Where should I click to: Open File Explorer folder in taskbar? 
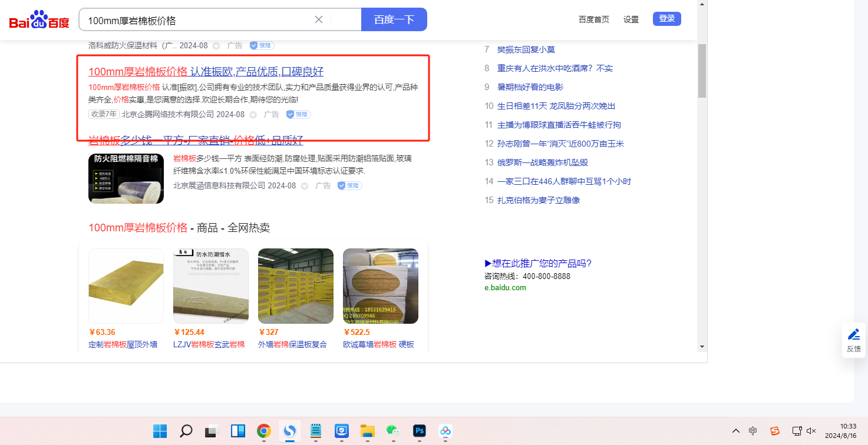(x=368, y=431)
